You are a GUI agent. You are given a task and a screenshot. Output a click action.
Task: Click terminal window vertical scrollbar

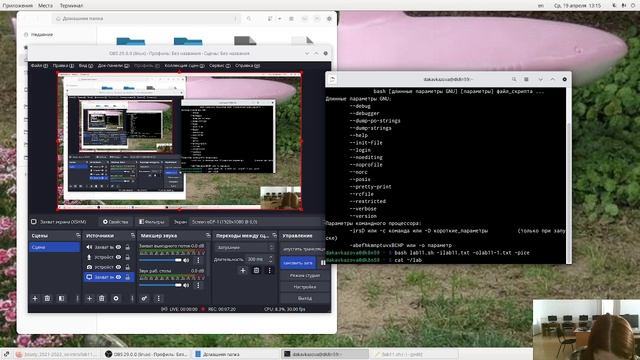point(569,176)
